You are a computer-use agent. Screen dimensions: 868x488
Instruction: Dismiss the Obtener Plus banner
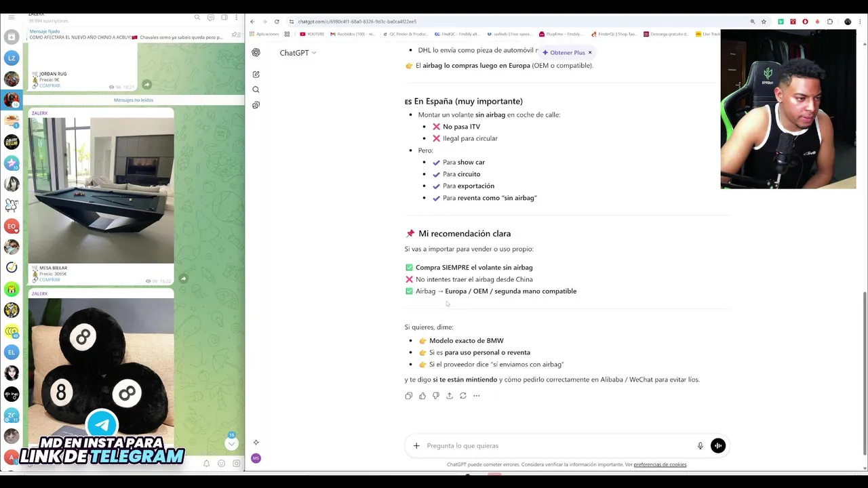click(x=590, y=52)
